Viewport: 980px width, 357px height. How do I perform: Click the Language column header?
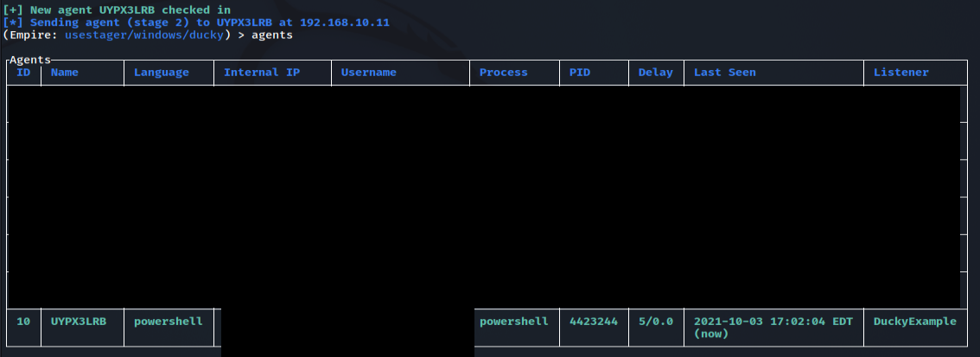(x=162, y=73)
